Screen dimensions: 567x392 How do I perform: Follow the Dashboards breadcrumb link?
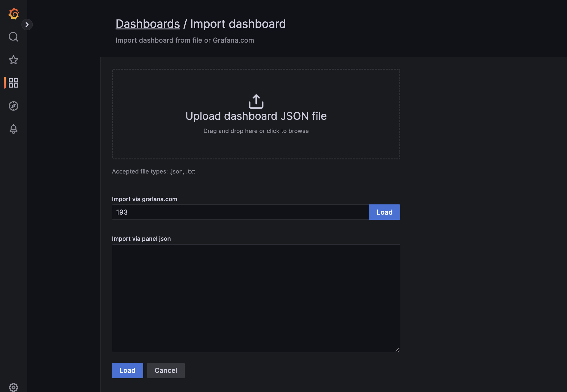pos(148,24)
